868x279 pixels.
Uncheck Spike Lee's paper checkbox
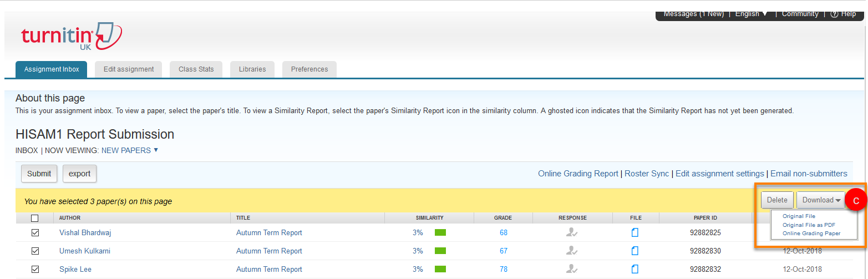(x=35, y=269)
